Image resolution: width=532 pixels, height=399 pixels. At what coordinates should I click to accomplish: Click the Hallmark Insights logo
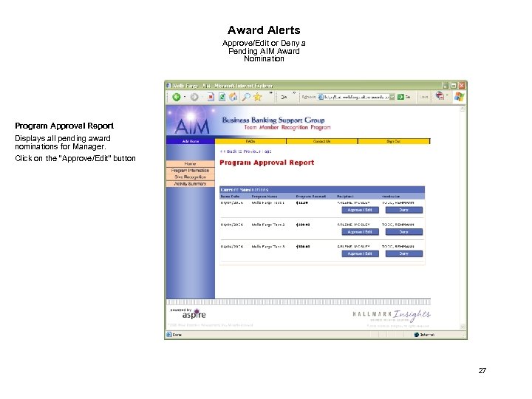point(392,316)
